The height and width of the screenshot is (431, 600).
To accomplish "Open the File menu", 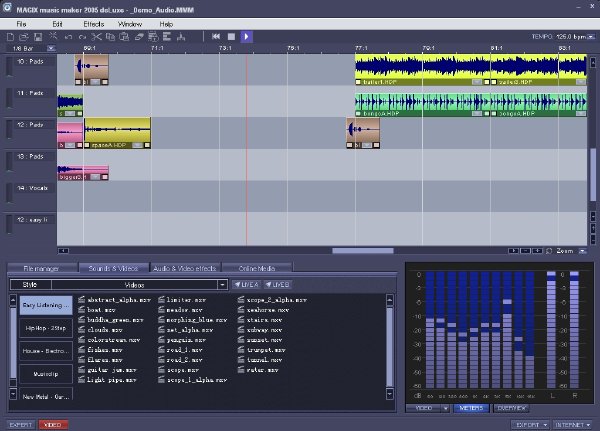I will point(21,24).
